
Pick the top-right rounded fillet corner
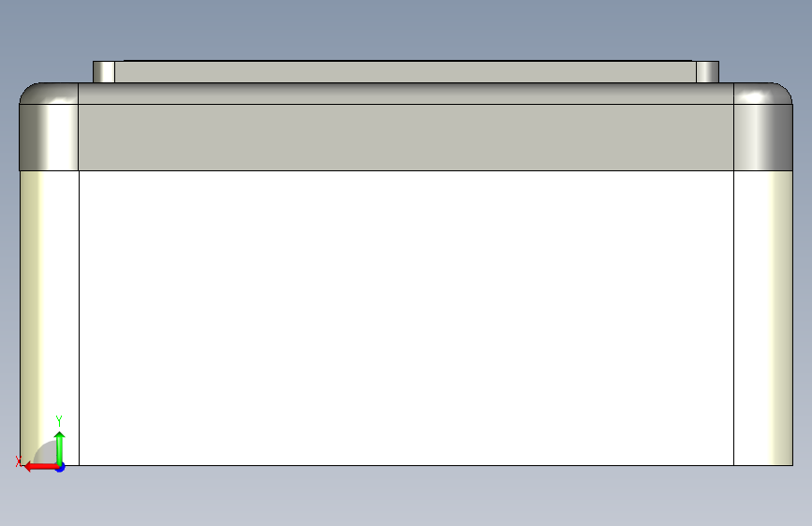[x=762, y=94]
